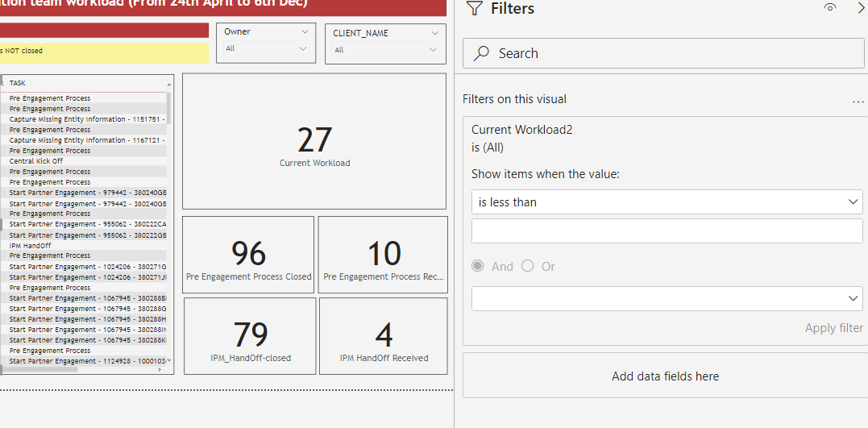Click the first filter value input field
This screenshot has height=428, width=868.
667,231
